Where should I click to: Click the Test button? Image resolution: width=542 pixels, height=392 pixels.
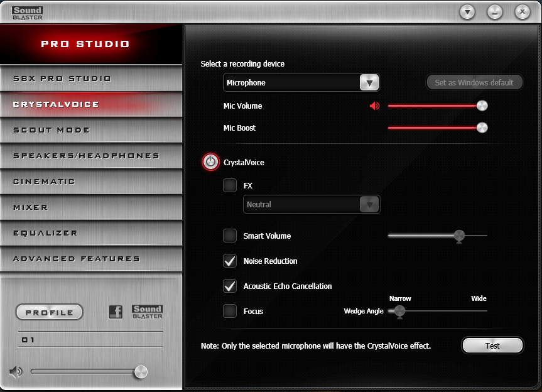point(492,346)
